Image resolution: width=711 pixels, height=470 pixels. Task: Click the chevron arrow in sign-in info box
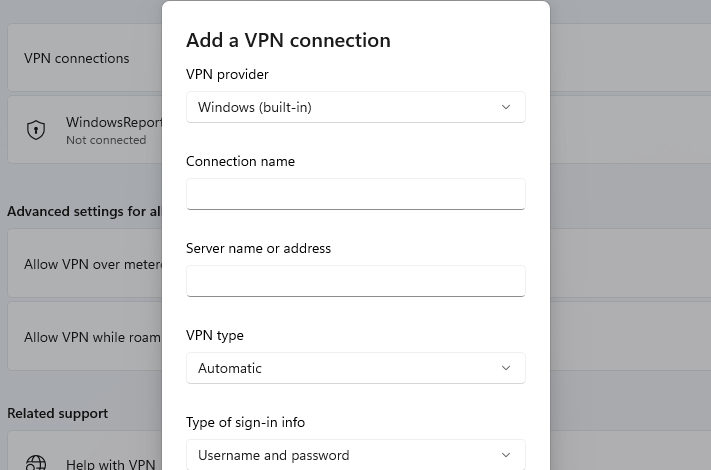[506, 455]
